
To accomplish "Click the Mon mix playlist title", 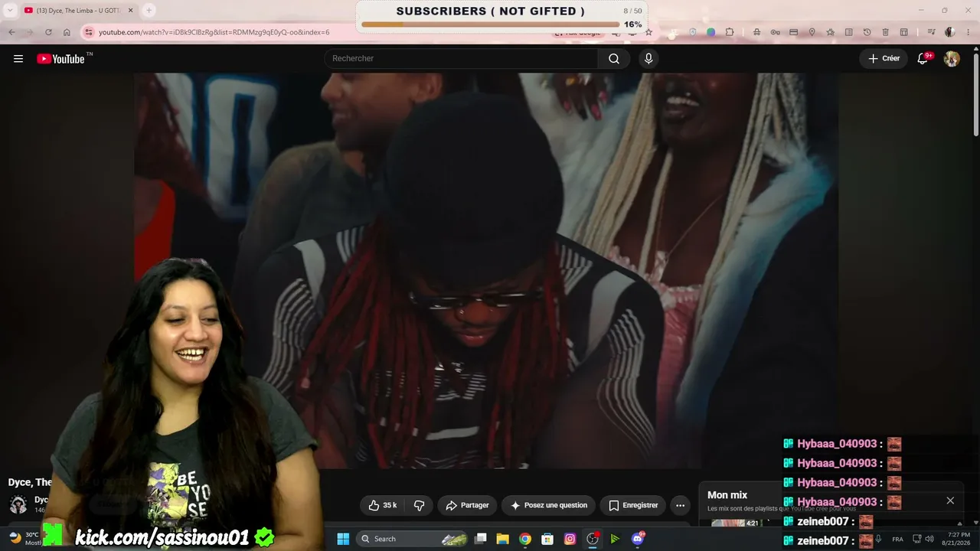I will [727, 495].
